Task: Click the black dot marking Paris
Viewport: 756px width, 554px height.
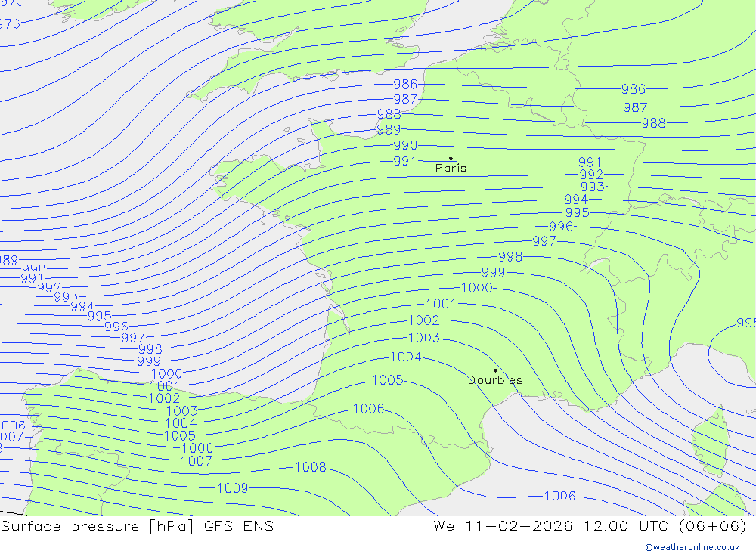Action: point(451,158)
